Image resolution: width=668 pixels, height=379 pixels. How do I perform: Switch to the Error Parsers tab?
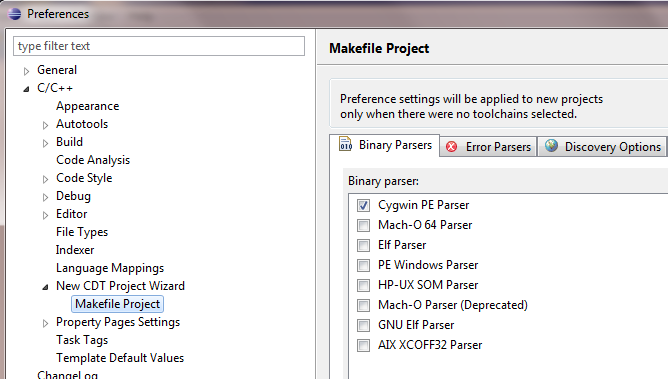[488, 147]
